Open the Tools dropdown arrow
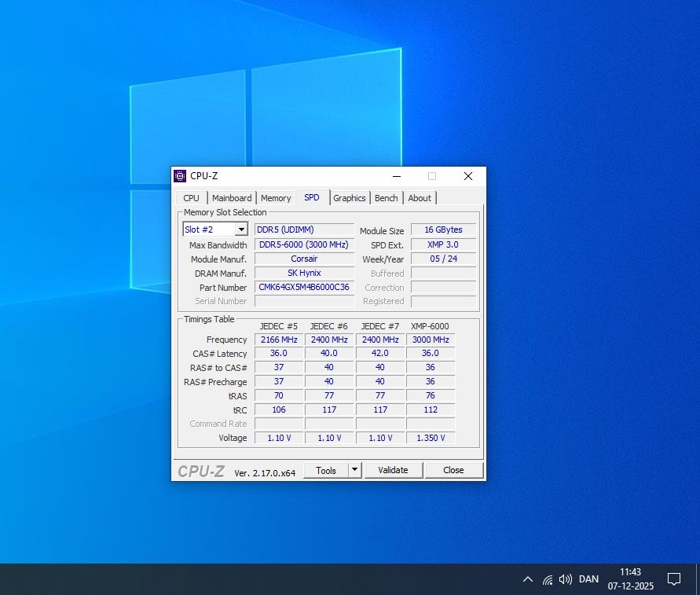The width and height of the screenshot is (700, 595). (354, 470)
